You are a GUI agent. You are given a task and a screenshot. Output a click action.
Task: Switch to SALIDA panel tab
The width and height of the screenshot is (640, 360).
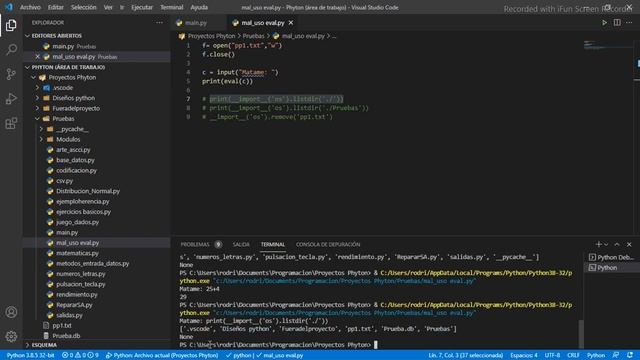coord(241,244)
